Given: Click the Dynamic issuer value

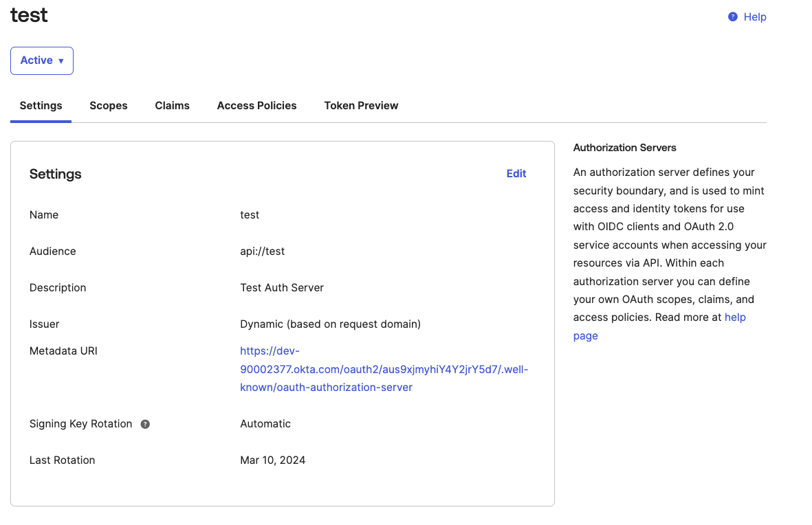Looking at the screenshot, I should coord(330,324).
